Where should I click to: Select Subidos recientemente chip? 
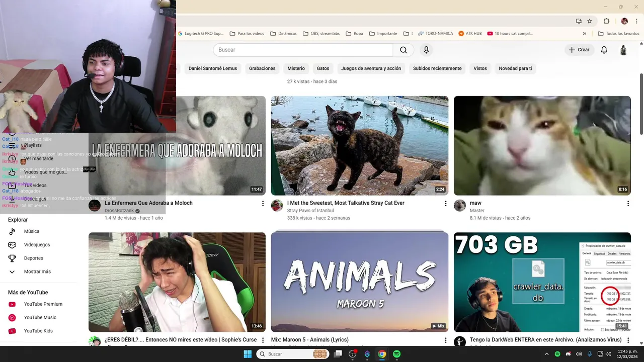[x=437, y=68]
